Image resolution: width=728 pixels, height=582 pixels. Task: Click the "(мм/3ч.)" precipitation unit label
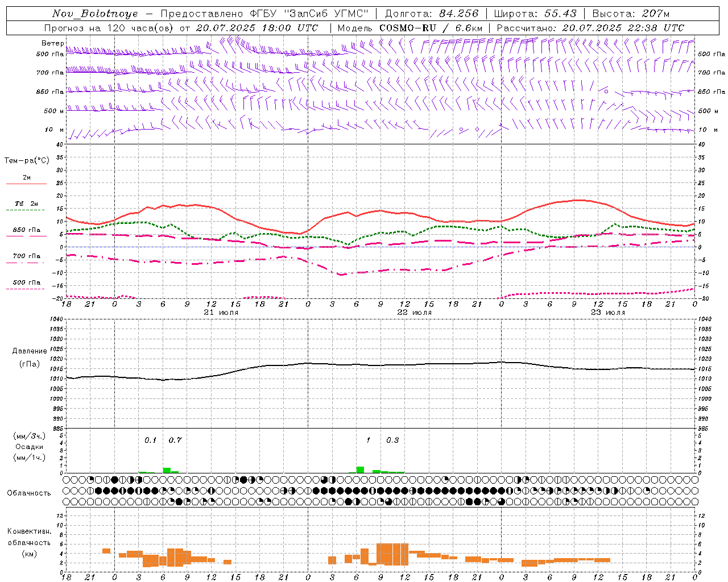pyautogui.click(x=30, y=436)
